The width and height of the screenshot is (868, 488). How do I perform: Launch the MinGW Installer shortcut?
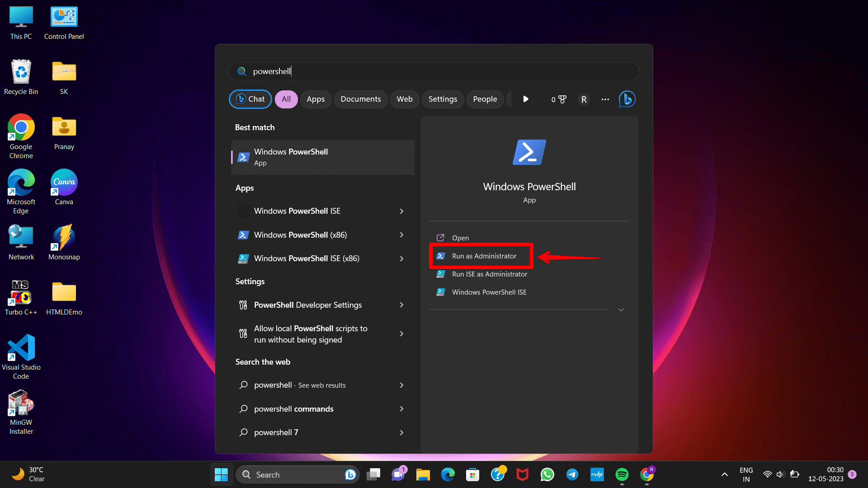pyautogui.click(x=21, y=412)
